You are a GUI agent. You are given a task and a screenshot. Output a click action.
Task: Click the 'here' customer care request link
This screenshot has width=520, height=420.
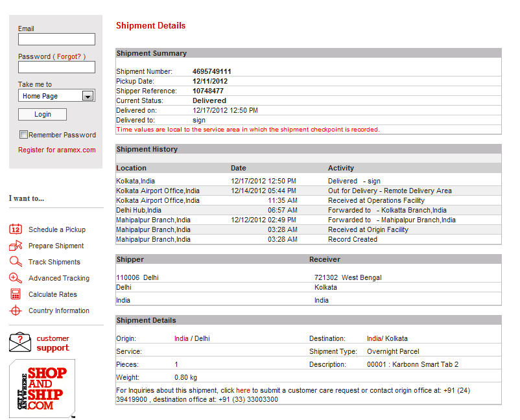tap(242, 390)
